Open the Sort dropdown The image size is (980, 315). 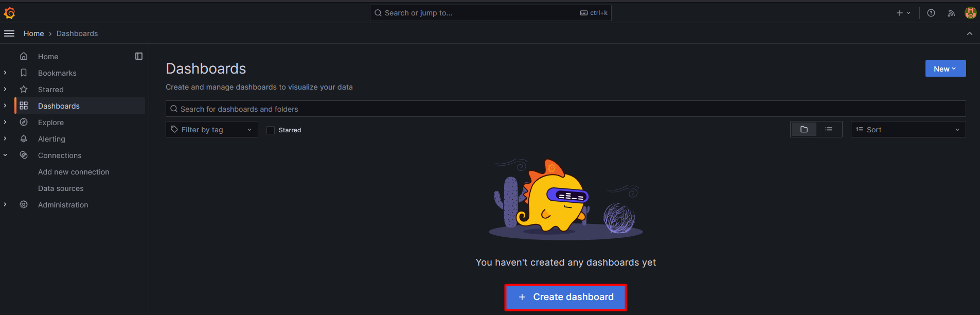click(x=908, y=130)
